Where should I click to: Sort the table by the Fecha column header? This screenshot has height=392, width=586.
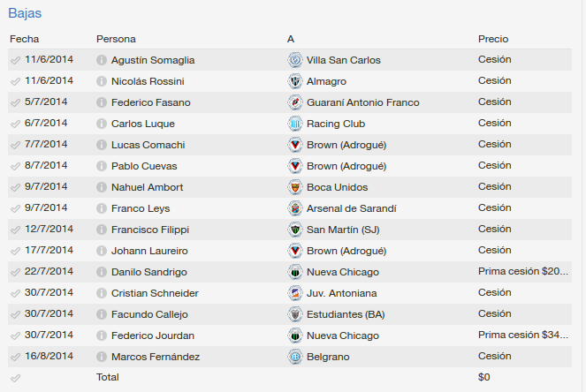click(24, 39)
